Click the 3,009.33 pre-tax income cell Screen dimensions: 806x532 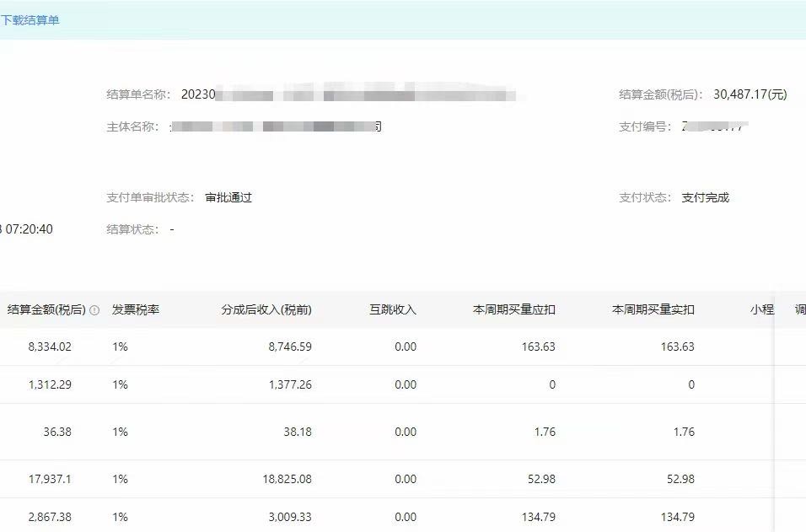(288, 516)
